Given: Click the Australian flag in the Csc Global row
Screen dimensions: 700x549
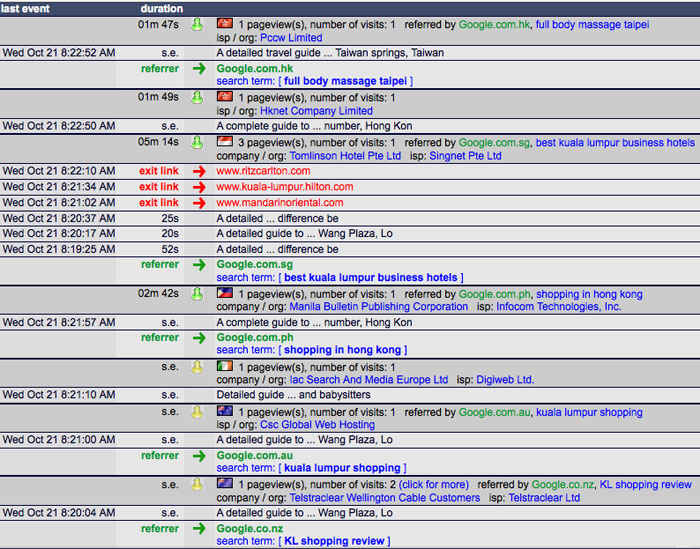Looking at the screenshot, I should (x=225, y=411).
